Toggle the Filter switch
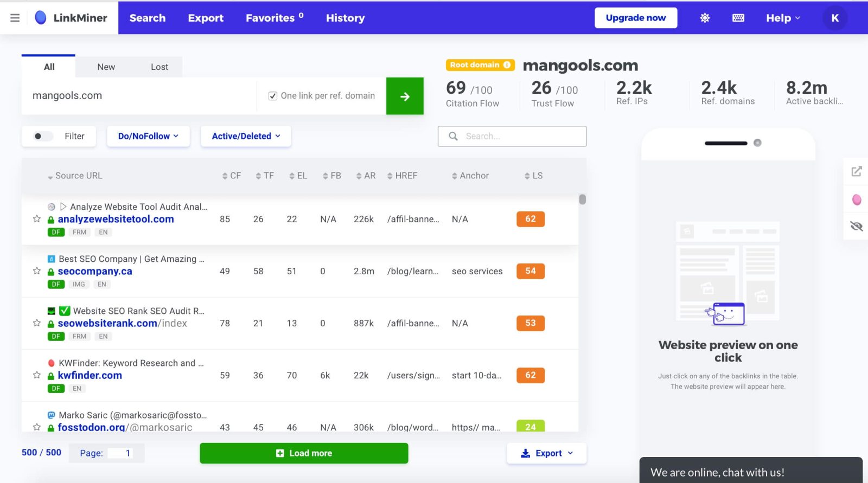The height and width of the screenshot is (483, 868). click(43, 136)
